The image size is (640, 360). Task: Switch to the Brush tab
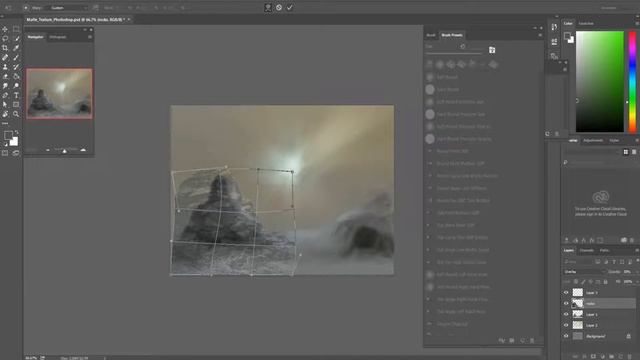point(431,35)
